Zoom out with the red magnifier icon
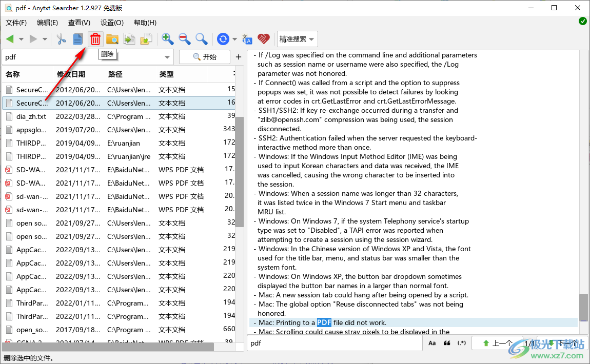Screen dimensions: 590x364 (x=184, y=39)
